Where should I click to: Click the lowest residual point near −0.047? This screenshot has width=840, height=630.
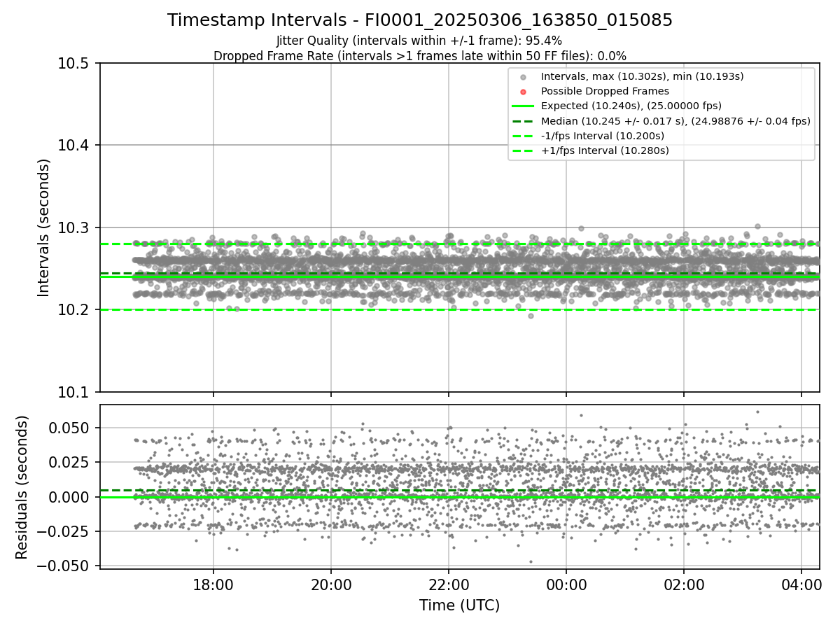pos(531,561)
